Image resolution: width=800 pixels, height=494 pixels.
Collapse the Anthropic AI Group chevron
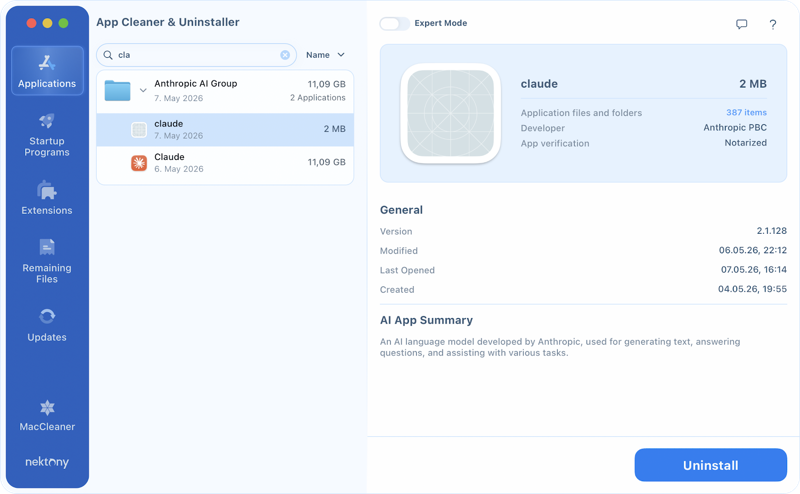coord(143,90)
